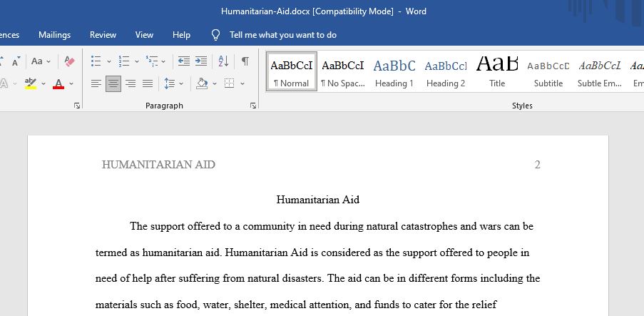Click the Borders icon
The width and height of the screenshot is (644, 316).
click(229, 84)
